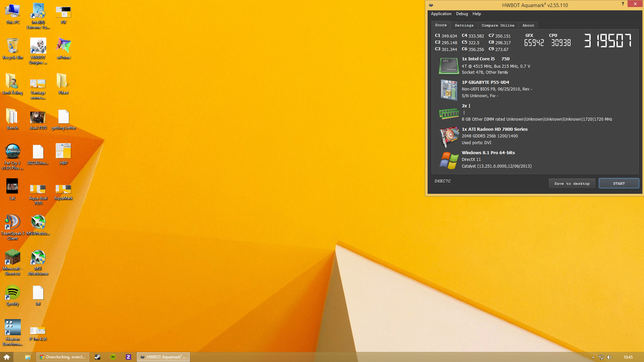Launch MSIAfterbu... shortcut beside TeamSpeak

pos(38,225)
